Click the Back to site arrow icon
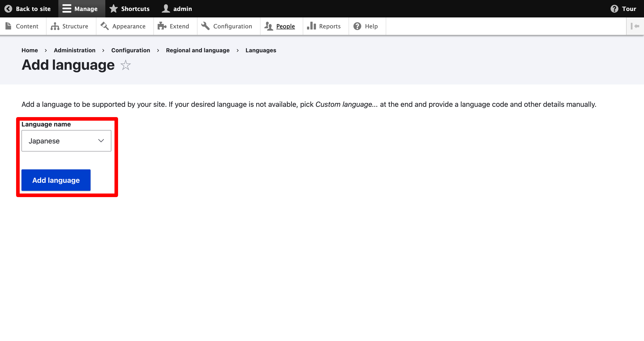 [8, 9]
